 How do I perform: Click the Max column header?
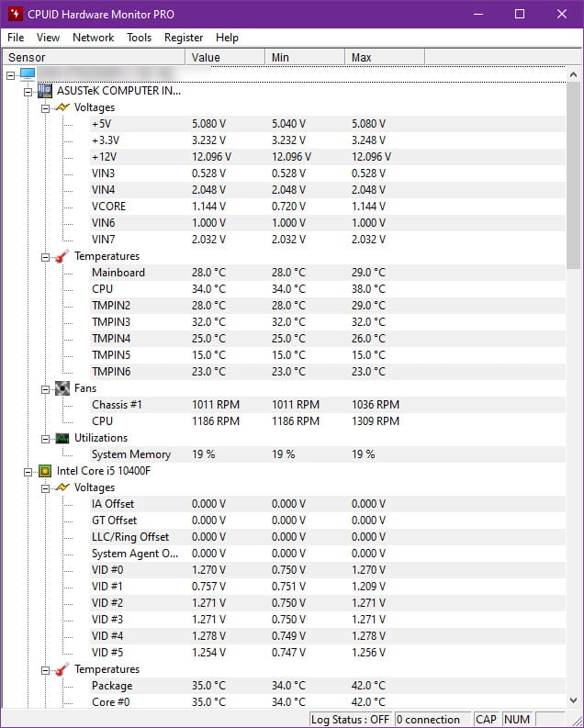pyautogui.click(x=385, y=57)
